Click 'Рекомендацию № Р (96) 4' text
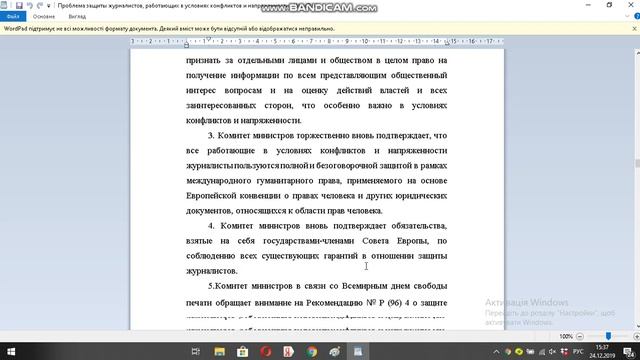Screen dimensions: 640x360 [358, 303]
